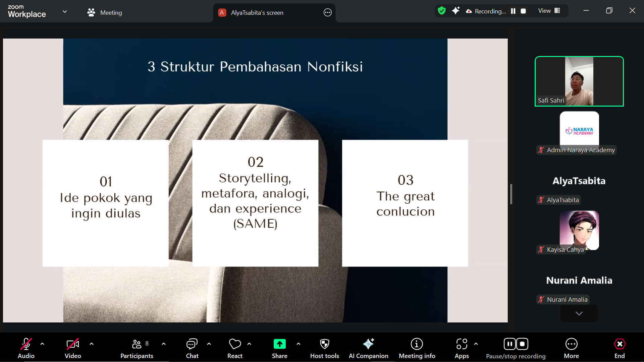Click the Share screen icon
644x362 pixels.
(x=280, y=344)
